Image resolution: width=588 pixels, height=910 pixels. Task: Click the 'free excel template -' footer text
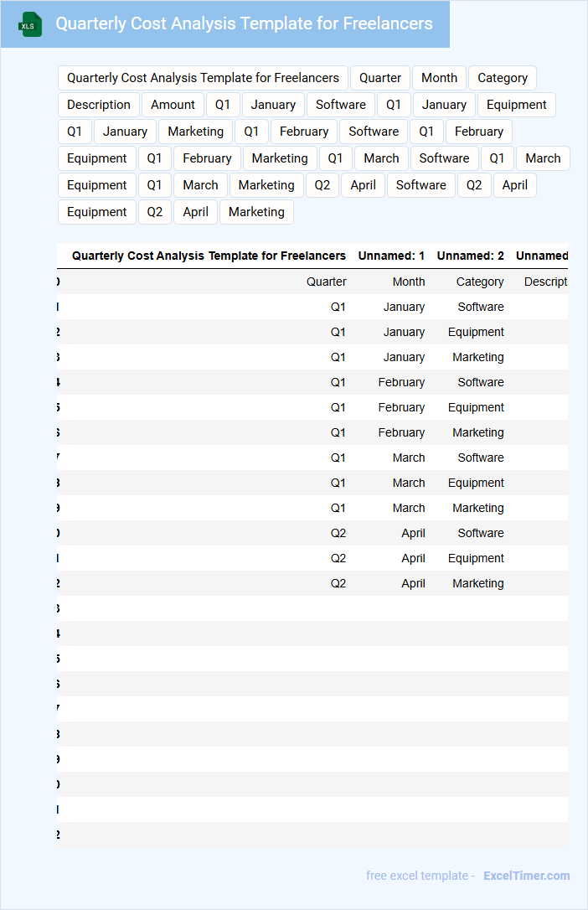pyautogui.click(x=420, y=876)
